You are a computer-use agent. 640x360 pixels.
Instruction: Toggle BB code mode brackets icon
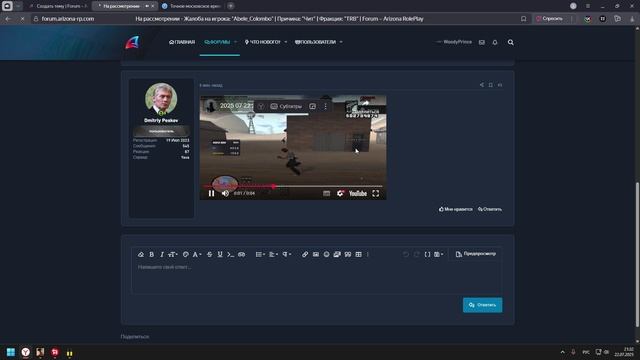[427, 254]
